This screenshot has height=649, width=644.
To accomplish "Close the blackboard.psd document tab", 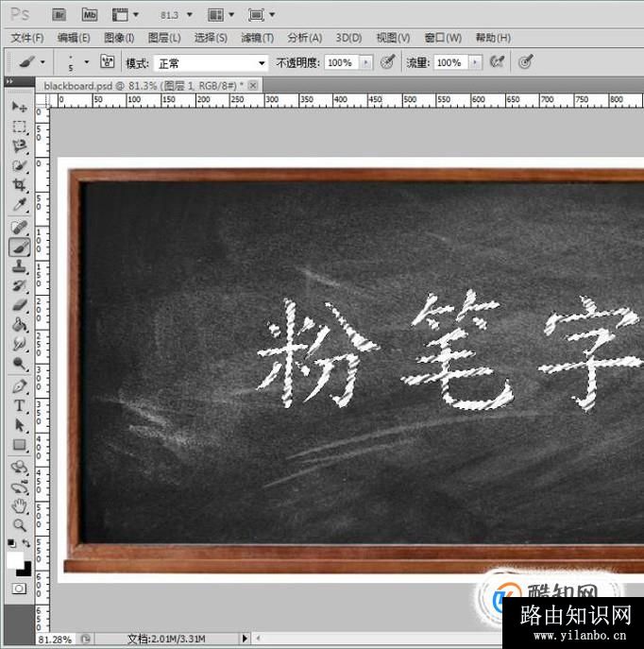I will (x=252, y=85).
